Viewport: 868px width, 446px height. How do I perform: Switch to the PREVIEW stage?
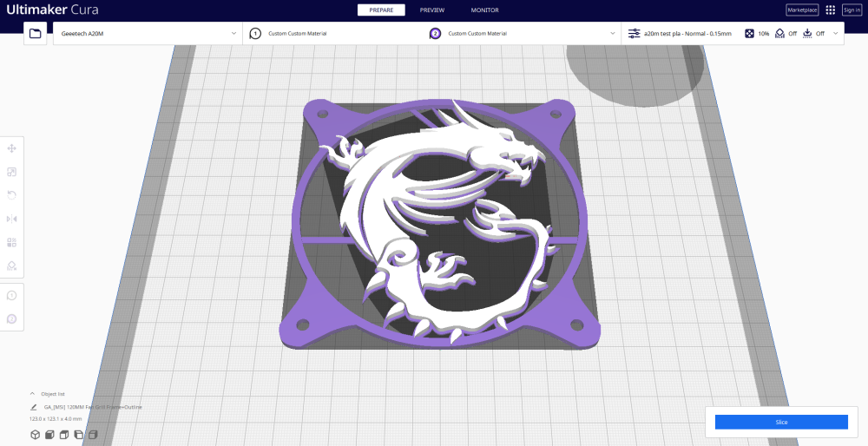(432, 10)
